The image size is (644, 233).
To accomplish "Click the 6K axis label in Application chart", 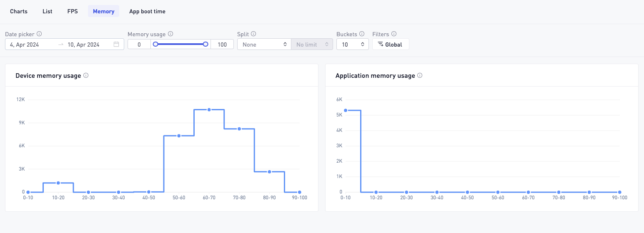I will pos(339,99).
